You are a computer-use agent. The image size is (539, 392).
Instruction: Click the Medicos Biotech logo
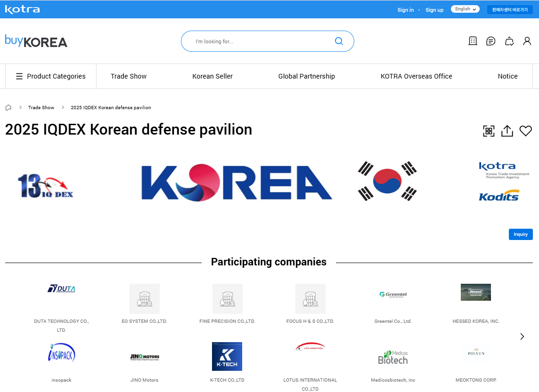pyautogui.click(x=393, y=357)
